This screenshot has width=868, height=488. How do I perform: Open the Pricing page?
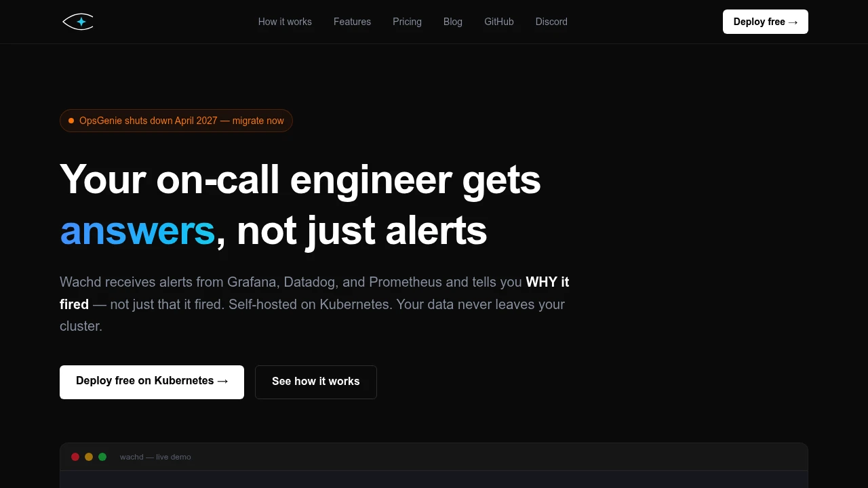pos(407,22)
